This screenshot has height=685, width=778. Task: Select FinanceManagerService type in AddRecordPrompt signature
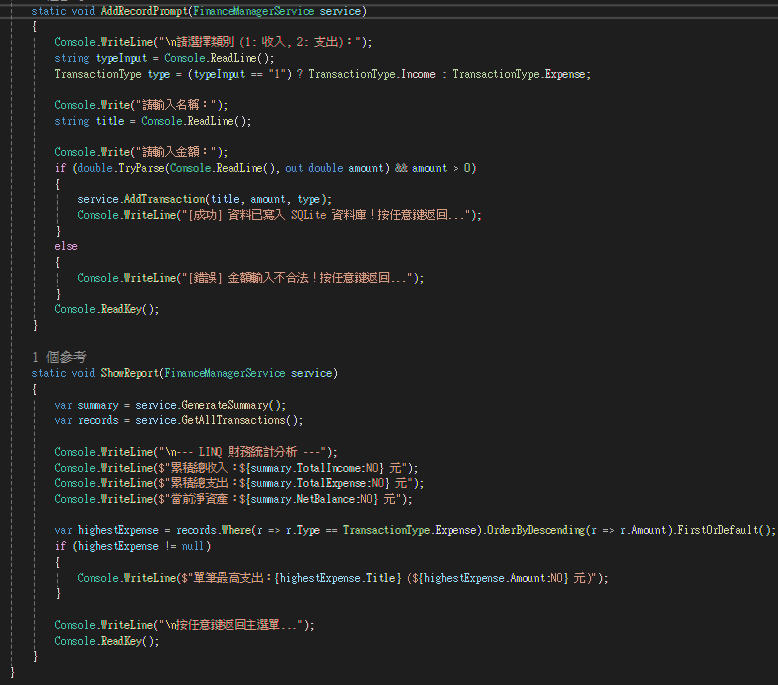[x=254, y=11]
